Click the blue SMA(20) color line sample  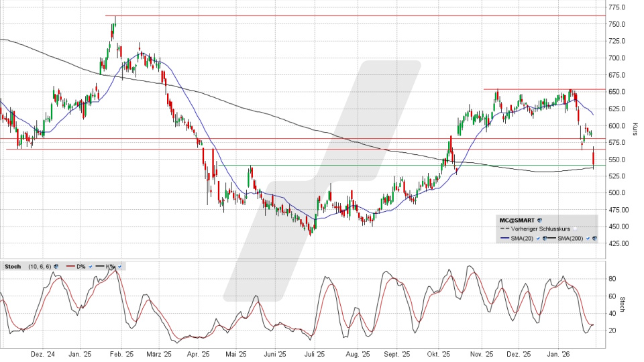pos(504,238)
